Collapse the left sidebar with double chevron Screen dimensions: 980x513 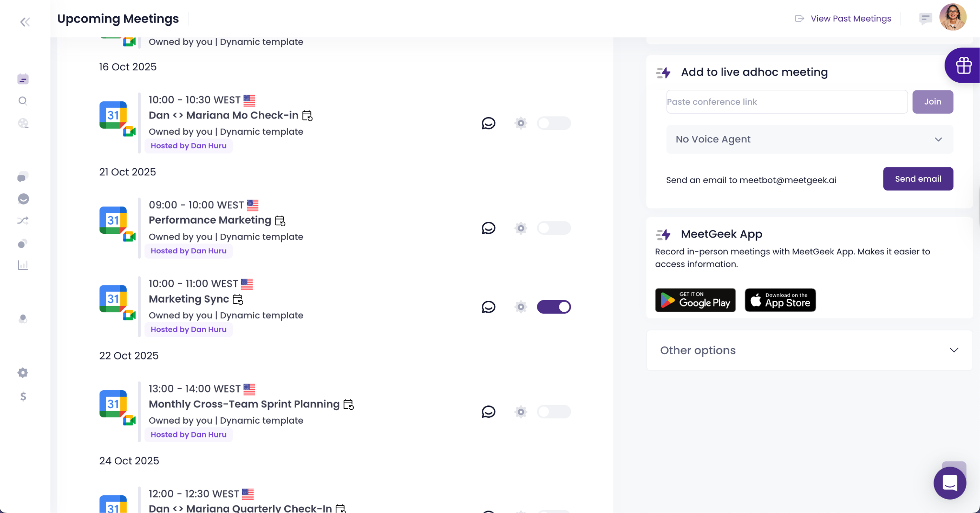tap(25, 22)
